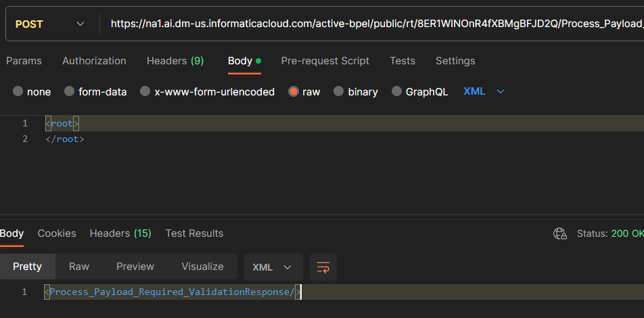Image resolution: width=644 pixels, height=318 pixels.
Task: Expand the blue XML body format dropdown
Action: tap(484, 91)
